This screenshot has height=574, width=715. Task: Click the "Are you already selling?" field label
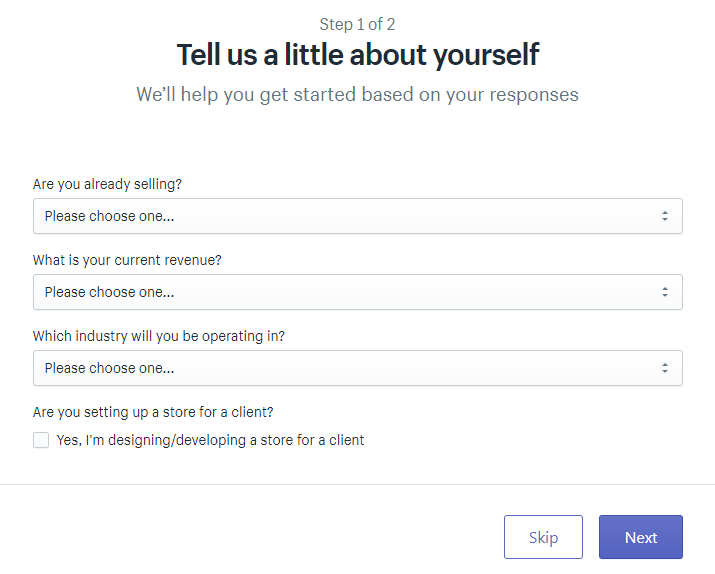[x=107, y=184]
